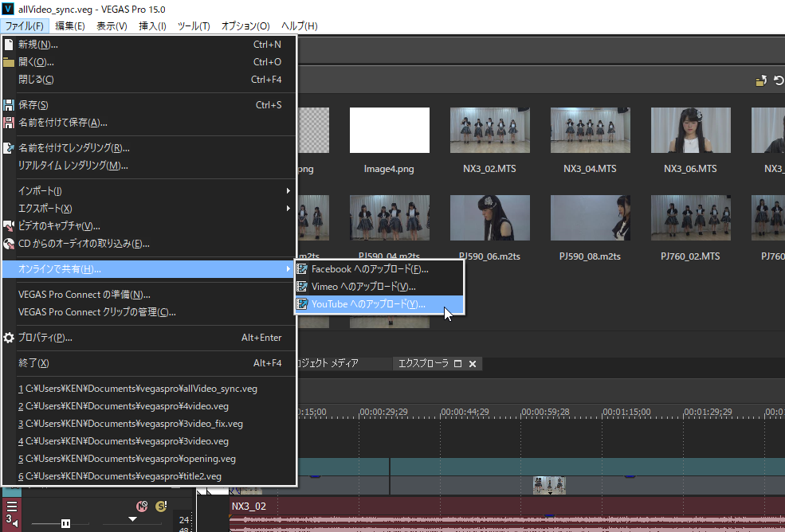
Task: Toggle mute on audio track 3
Action: pos(142,507)
